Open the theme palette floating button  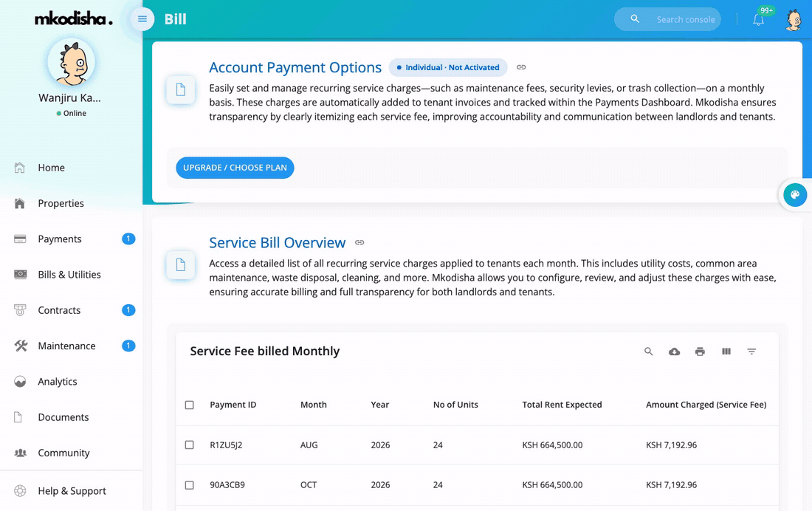click(795, 195)
